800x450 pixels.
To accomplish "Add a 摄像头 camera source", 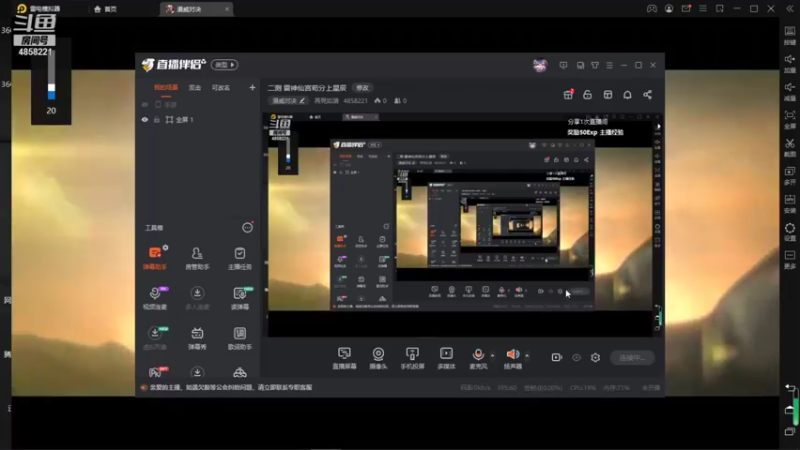I will click(x=378, y=358).
